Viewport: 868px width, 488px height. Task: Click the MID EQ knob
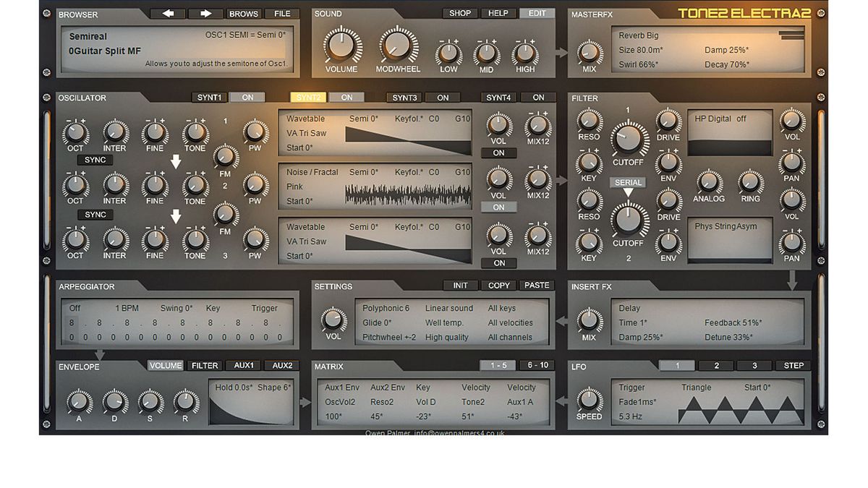click(486, 53)
